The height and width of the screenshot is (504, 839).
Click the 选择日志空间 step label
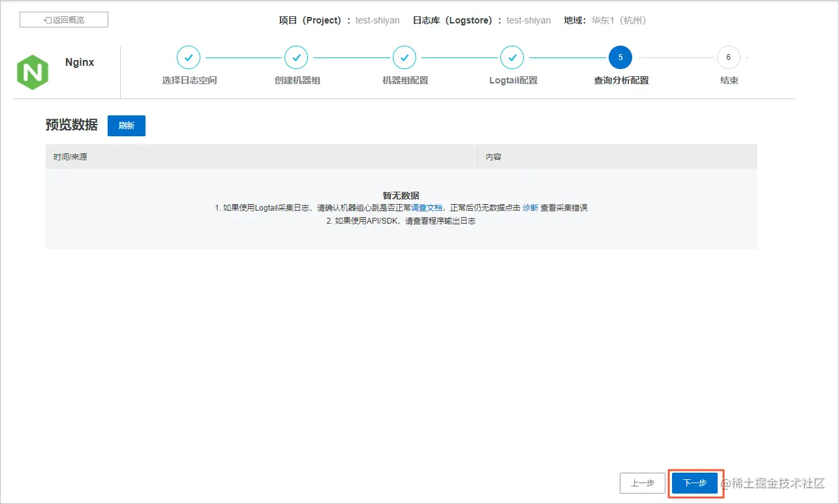tap(189, 81)
